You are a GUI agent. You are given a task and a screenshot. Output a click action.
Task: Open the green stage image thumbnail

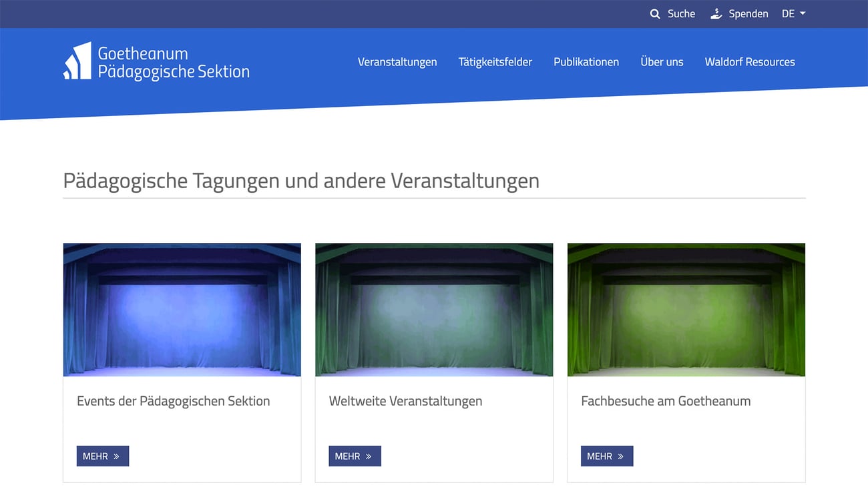(686, 310)
